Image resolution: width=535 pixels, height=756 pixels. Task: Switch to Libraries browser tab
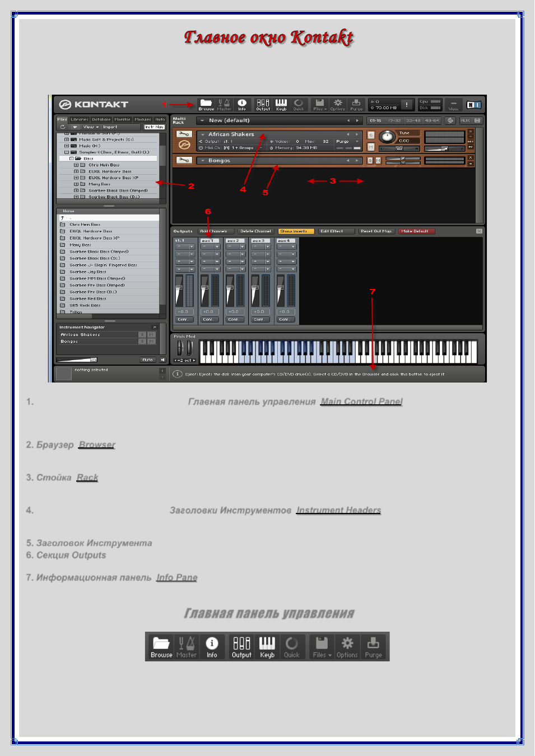click(80, 119)
